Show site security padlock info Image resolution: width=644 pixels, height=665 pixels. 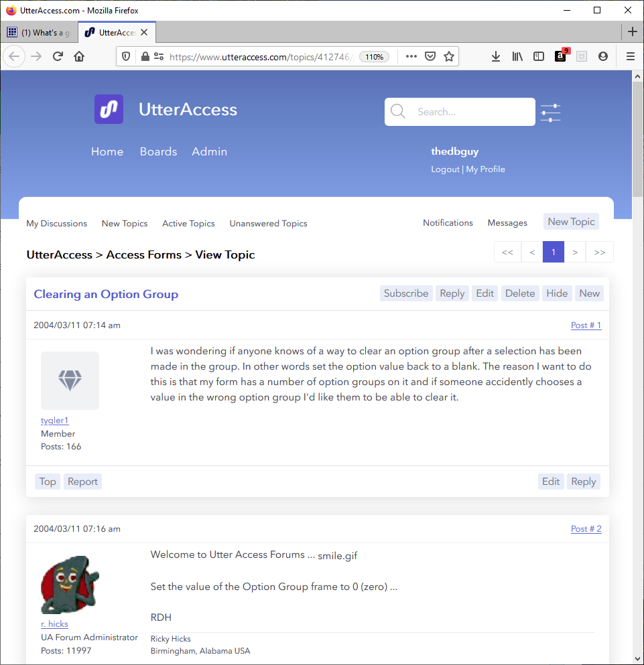[145, 56]
